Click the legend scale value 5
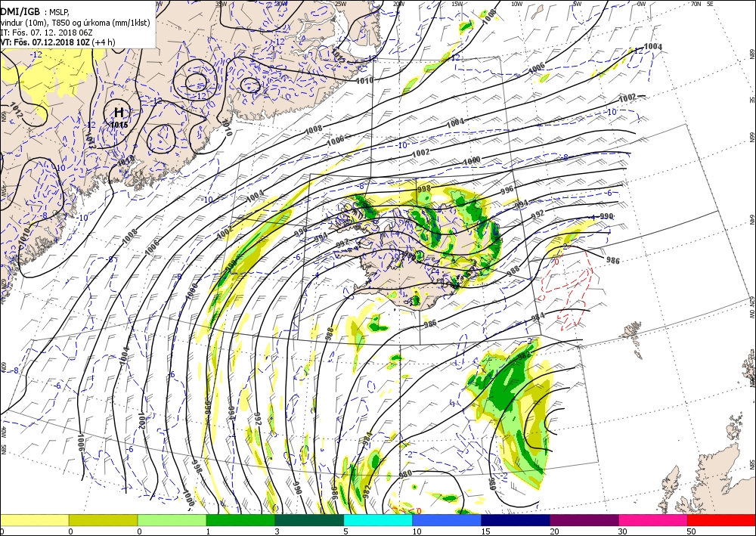 pos(345,531)
